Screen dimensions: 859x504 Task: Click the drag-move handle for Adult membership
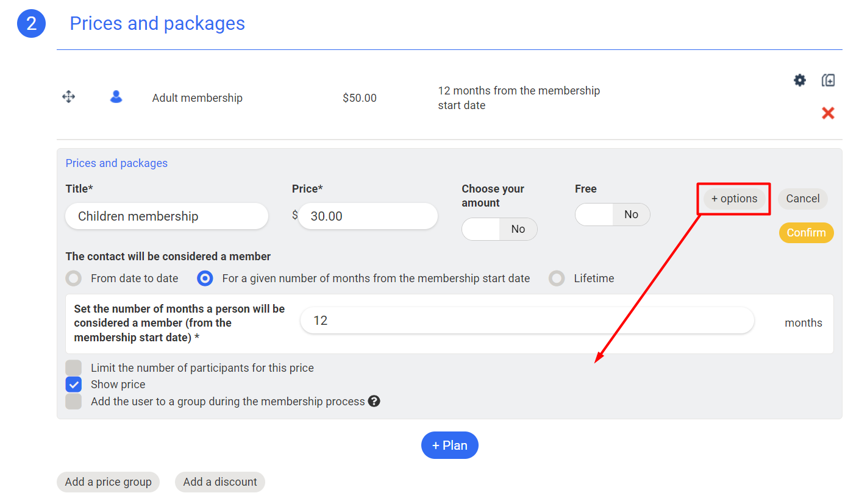pyautogui.click(x=69, y=97)
